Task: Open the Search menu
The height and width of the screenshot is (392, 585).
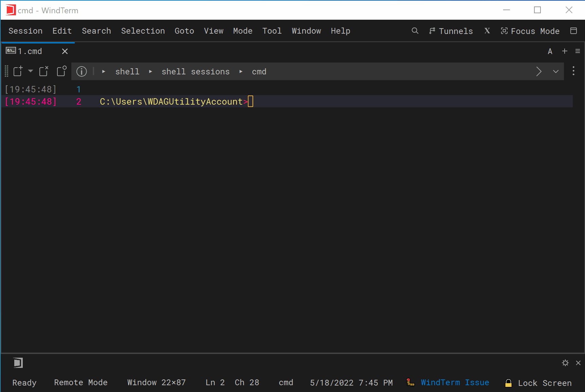Action: tap(96, 31)
